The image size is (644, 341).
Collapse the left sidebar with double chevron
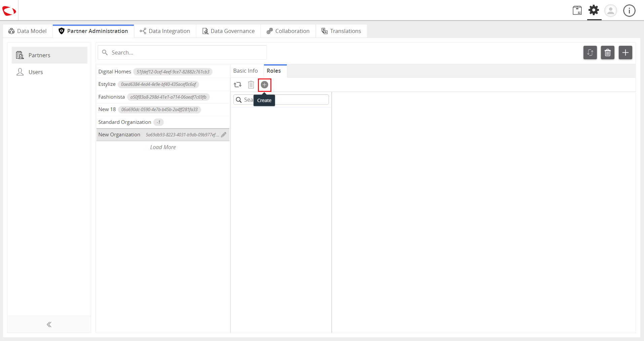[49, 325]
